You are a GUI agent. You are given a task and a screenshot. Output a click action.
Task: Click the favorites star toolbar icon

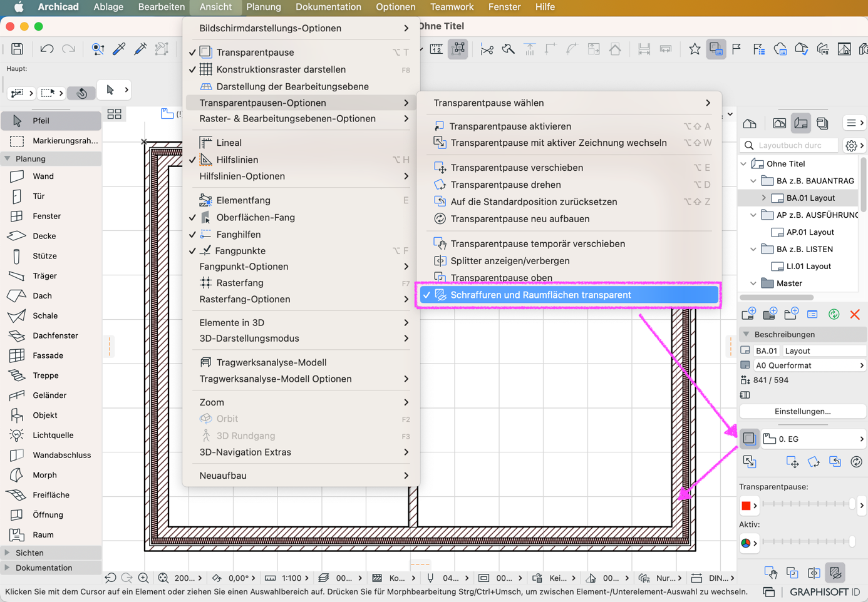[x=695, y=49]
